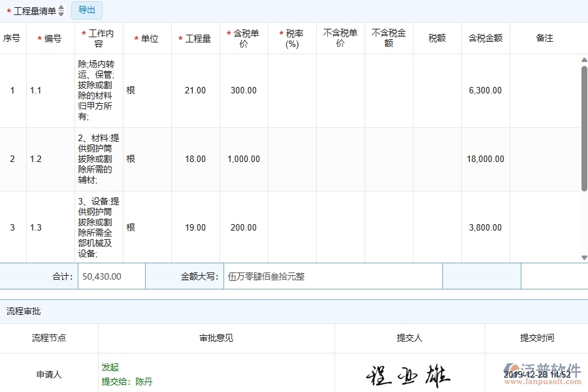The height and width of the screenshot is (392, 588).
Task: Click the 提交给: 陈丹 link
Action: click(129, 381)
